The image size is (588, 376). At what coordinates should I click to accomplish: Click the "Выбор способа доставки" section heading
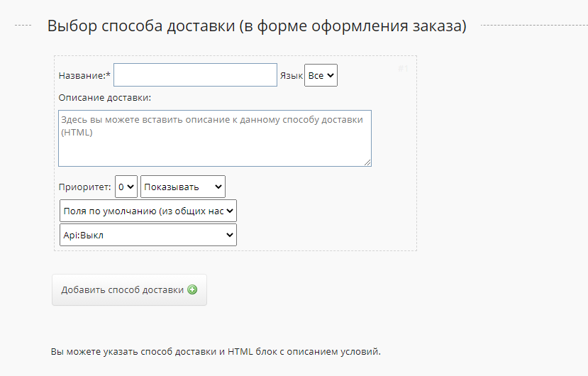coord(257,26)
